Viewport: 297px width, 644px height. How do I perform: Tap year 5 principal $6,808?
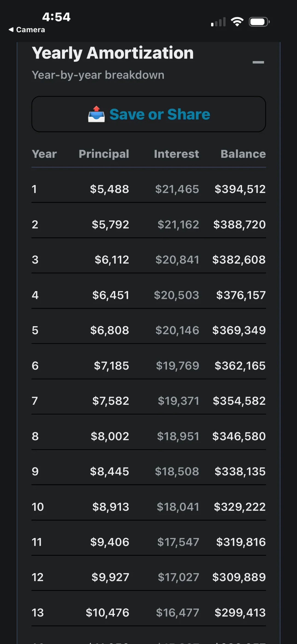pos(110,330)
